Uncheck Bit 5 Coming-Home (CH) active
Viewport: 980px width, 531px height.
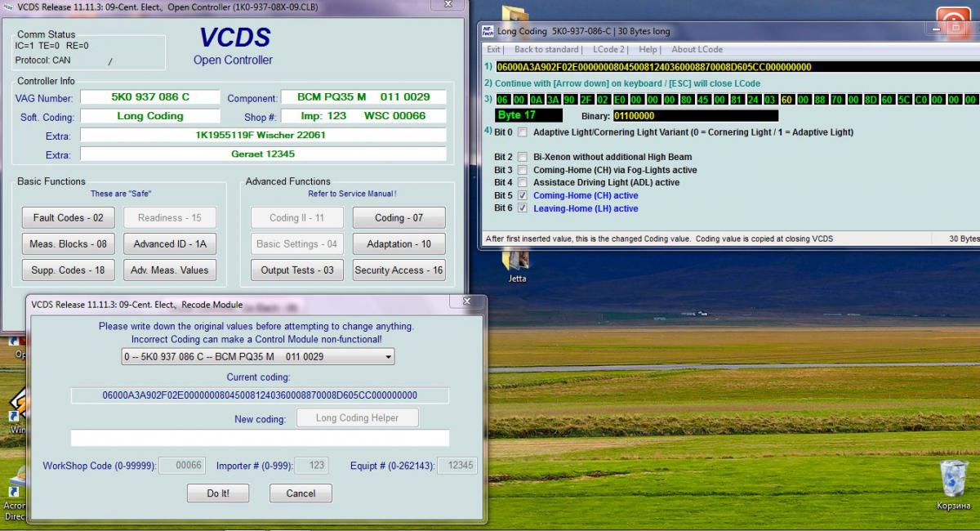click(523, 196)
